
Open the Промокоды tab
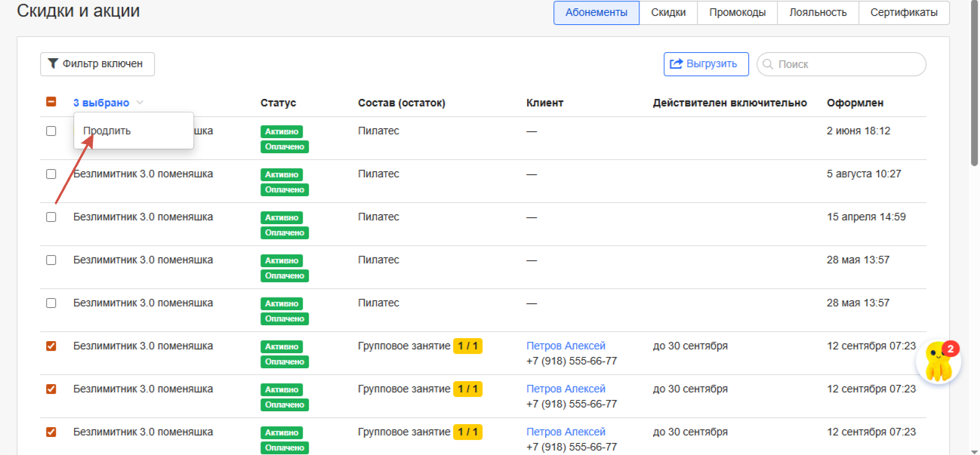pos(737,13)
